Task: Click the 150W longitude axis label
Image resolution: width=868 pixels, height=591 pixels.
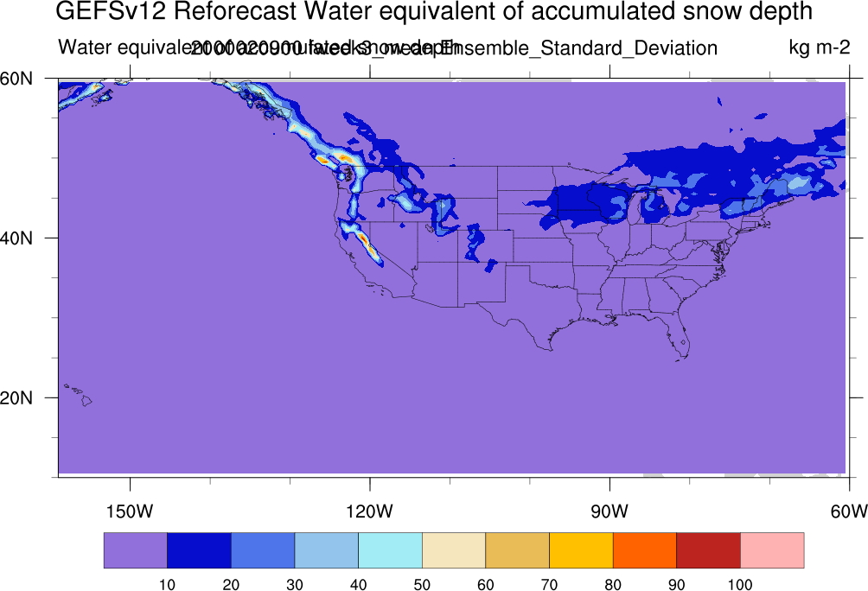Action: 130,511
